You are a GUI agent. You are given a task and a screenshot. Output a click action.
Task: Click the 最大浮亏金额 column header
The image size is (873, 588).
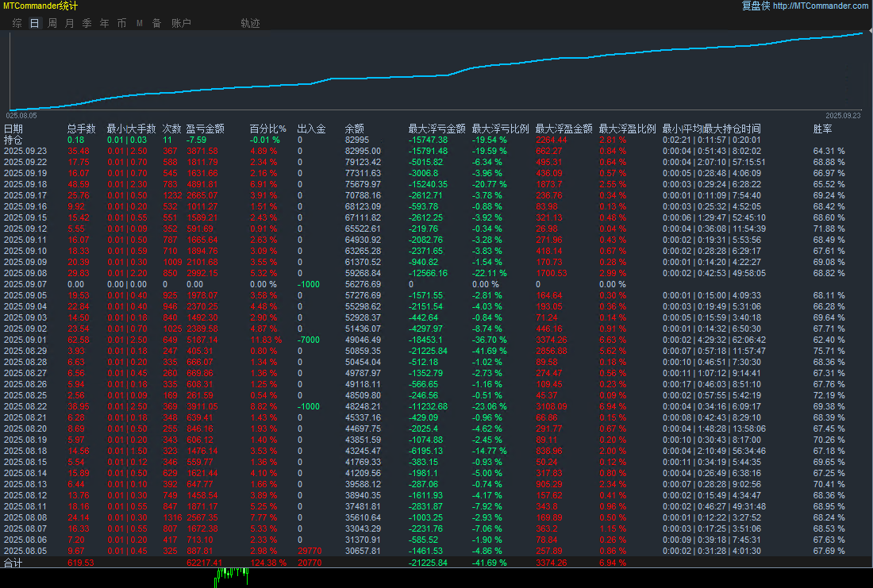coord(437,129)
